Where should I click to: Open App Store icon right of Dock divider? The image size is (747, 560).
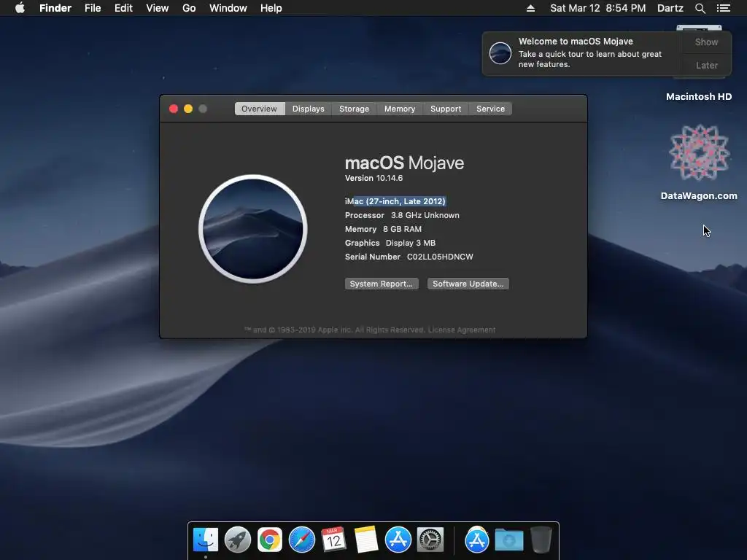click(x=477, y=540)
